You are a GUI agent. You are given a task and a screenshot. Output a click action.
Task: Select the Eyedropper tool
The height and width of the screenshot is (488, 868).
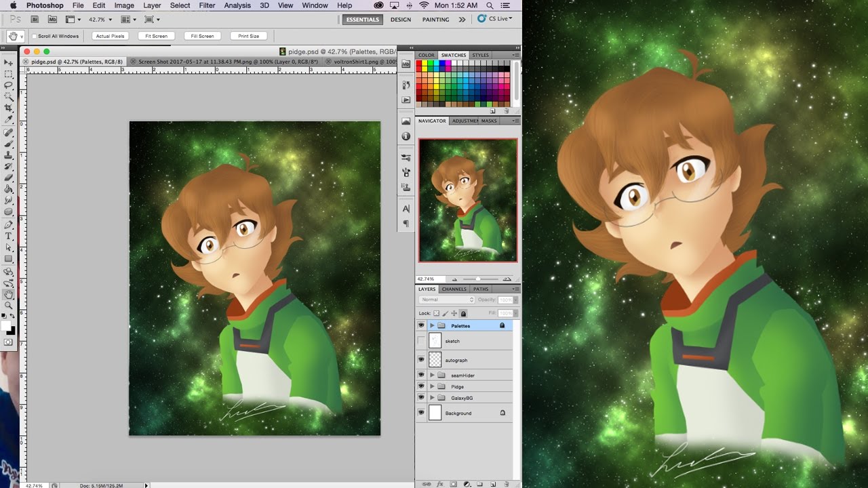[x=9, y=120]
